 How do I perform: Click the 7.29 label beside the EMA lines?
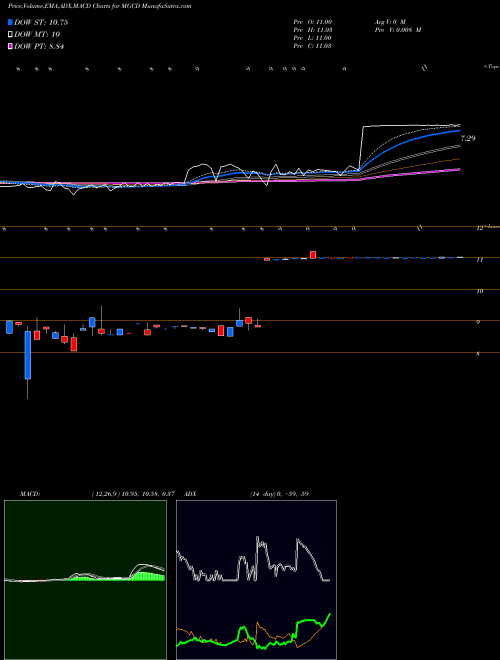coord(468,138)
